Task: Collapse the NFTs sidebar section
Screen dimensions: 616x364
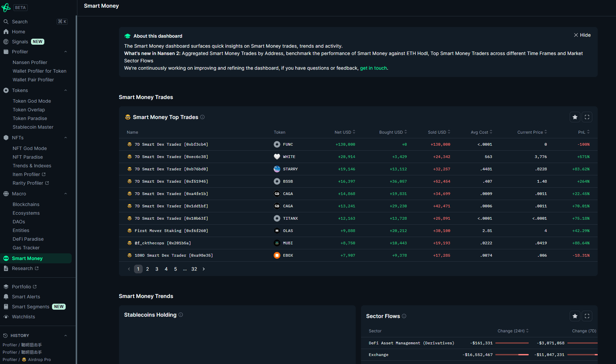Action: [x=66, y=138]
